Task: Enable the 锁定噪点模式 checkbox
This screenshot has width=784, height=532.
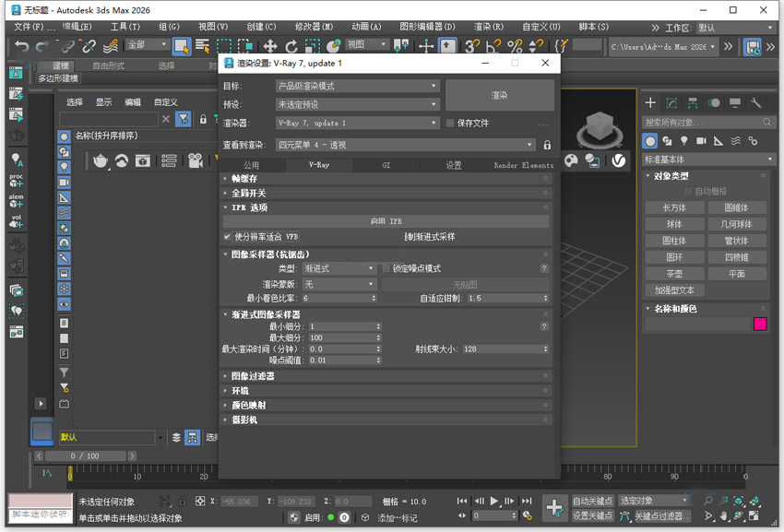Action: (x=384, y=268)
